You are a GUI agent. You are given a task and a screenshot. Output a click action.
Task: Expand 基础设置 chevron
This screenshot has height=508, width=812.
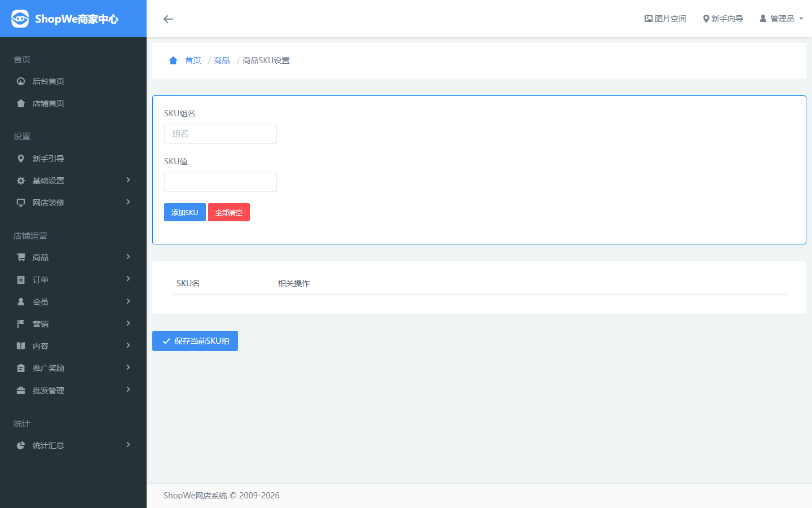[x=129, y=180]
